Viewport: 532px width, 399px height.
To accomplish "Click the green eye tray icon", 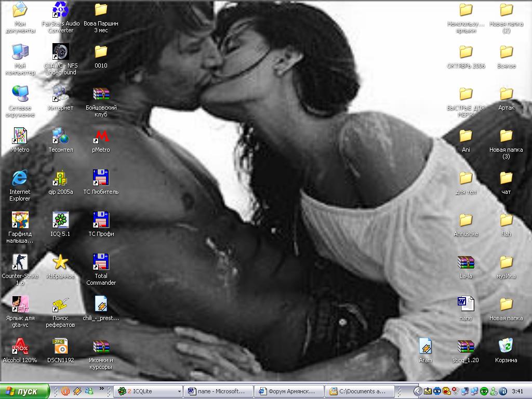I will [484, 391].
